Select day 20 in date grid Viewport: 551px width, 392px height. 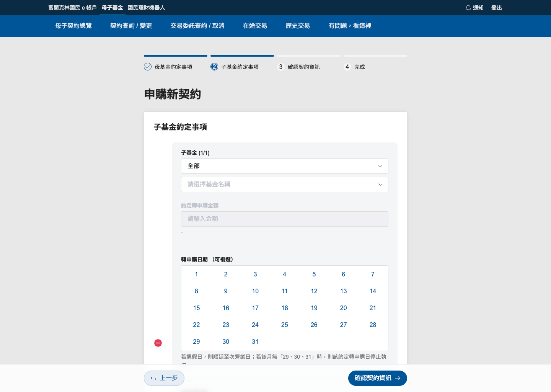tap(344, 308)
